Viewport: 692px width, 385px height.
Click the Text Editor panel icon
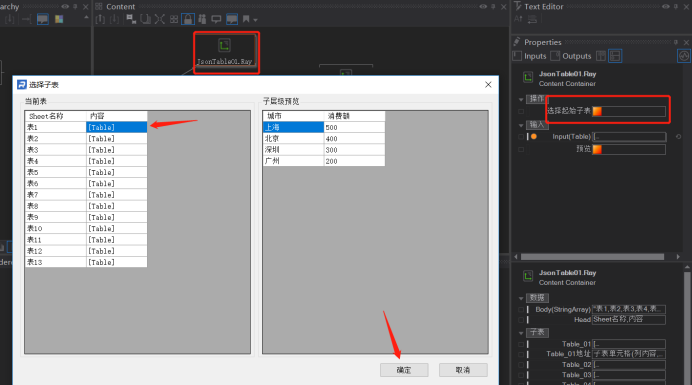[x=518, y=6]
